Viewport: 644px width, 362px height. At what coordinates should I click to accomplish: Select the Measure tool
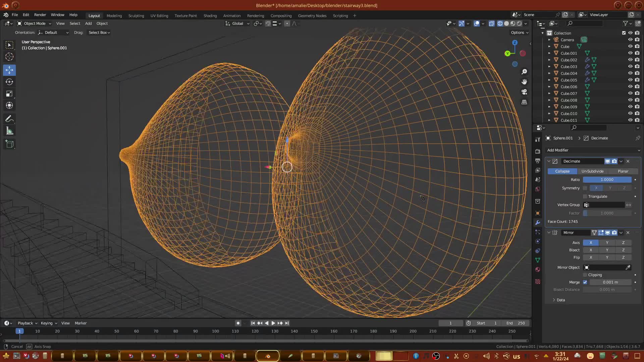point(9,131)
